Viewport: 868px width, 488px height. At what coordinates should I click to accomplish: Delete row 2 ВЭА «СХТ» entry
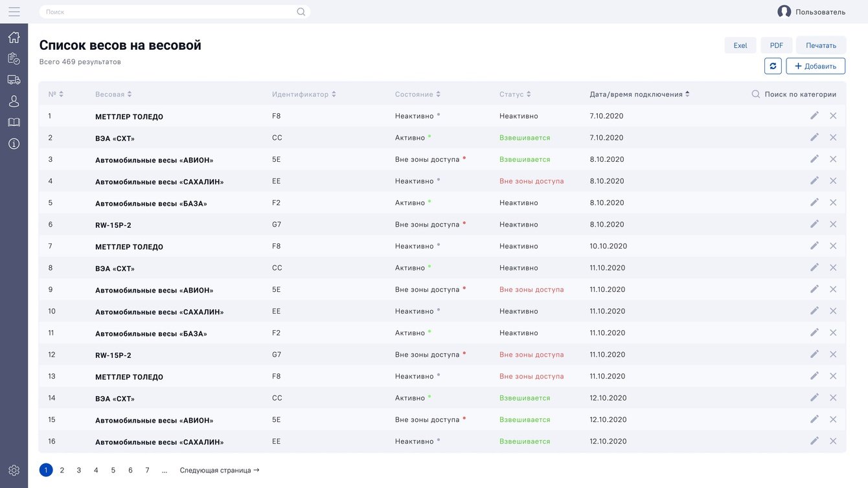coord(833,137)
